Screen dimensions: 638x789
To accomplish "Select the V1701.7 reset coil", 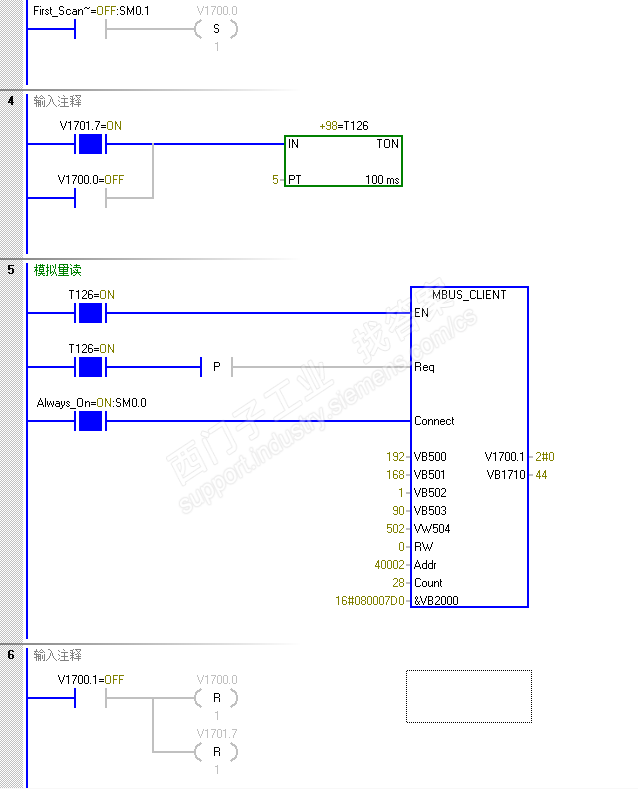I will pos(216,752).
